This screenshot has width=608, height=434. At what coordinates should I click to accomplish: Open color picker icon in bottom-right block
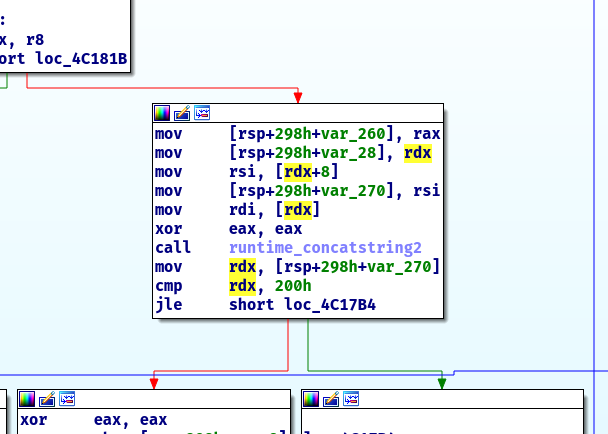311,399
